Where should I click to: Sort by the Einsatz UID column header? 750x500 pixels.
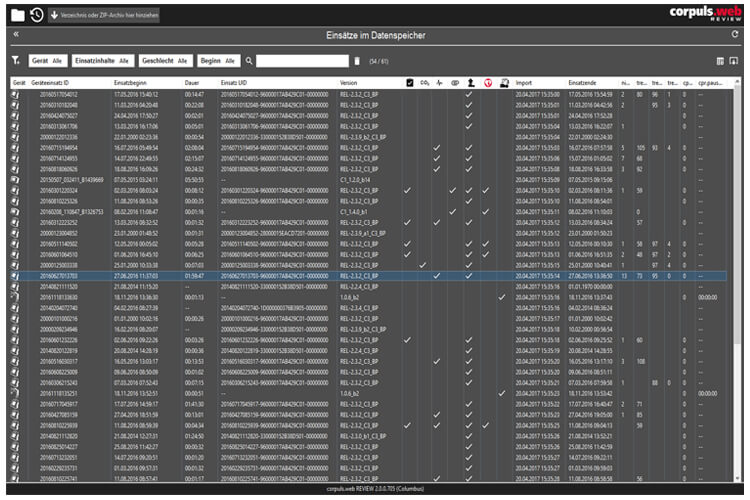[x=233, y=83]
